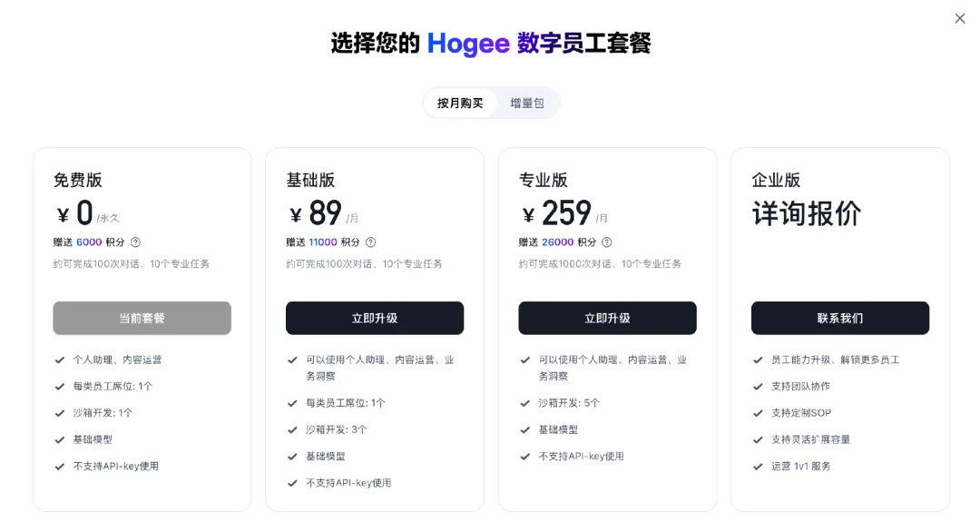The width and height of the screenshot is (980, 532).
Task: Click the checkmark beside 运营 1v1 服务
Action: 757,466
